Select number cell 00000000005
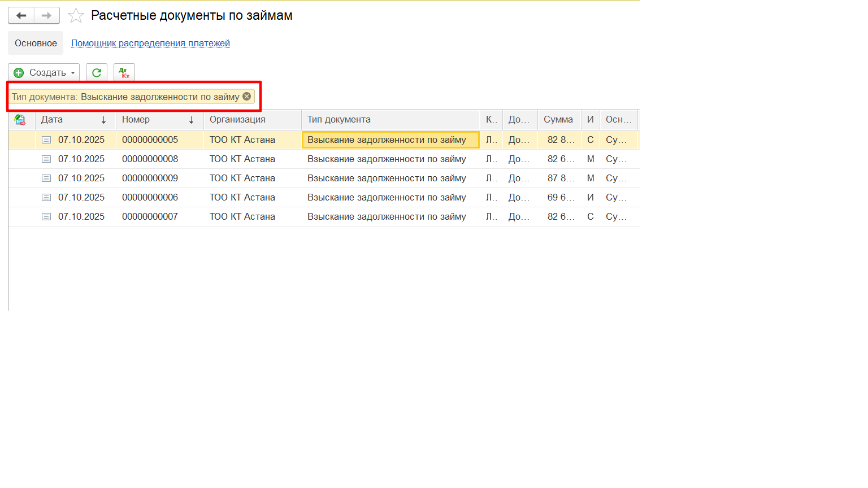 [160, 140]
